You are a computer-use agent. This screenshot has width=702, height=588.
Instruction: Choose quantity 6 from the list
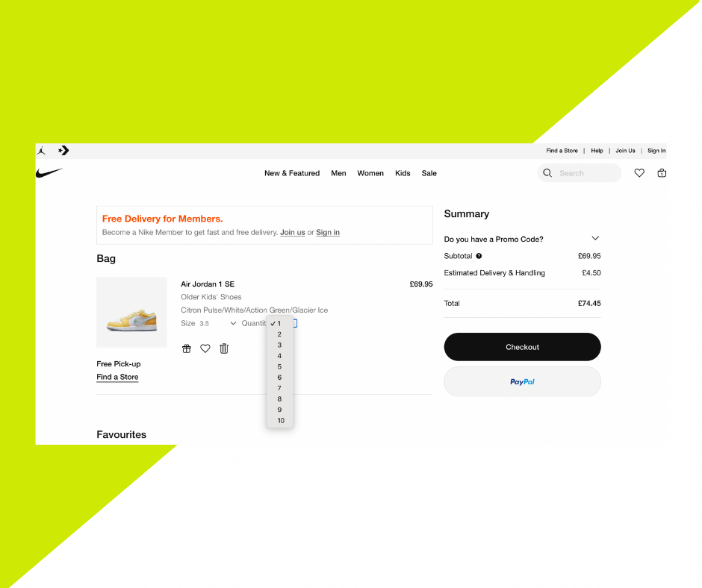tap(279, 378)
